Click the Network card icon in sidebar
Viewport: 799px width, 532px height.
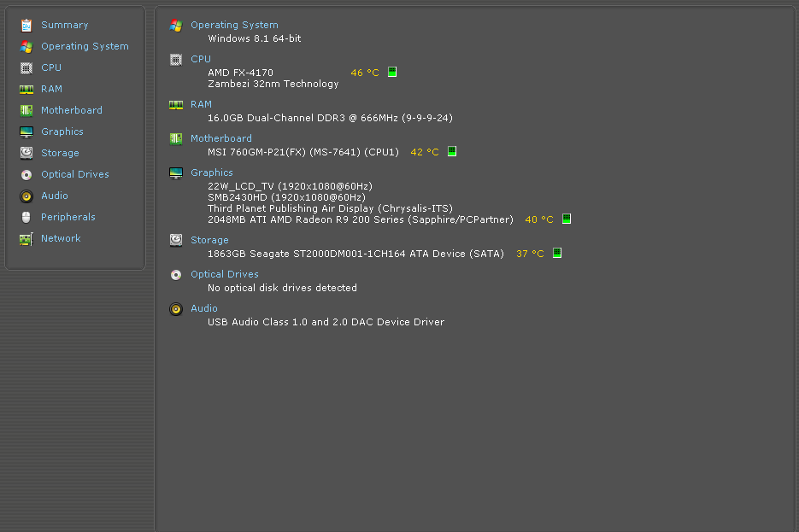(x=26, y=239)
